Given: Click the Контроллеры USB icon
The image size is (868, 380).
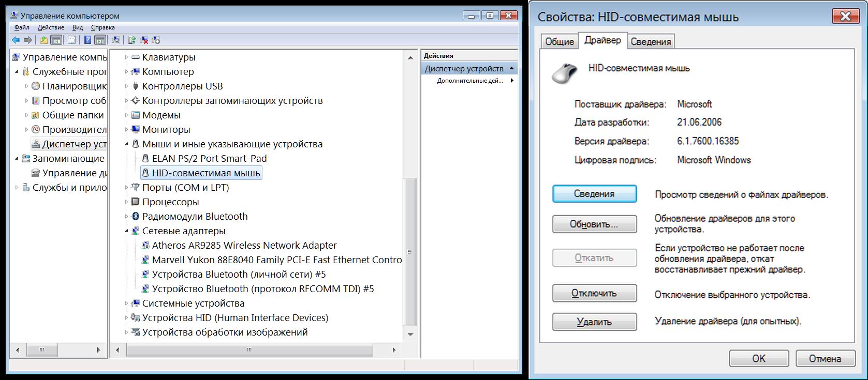Looking at the screenshot, I should (x=136, y=86).
